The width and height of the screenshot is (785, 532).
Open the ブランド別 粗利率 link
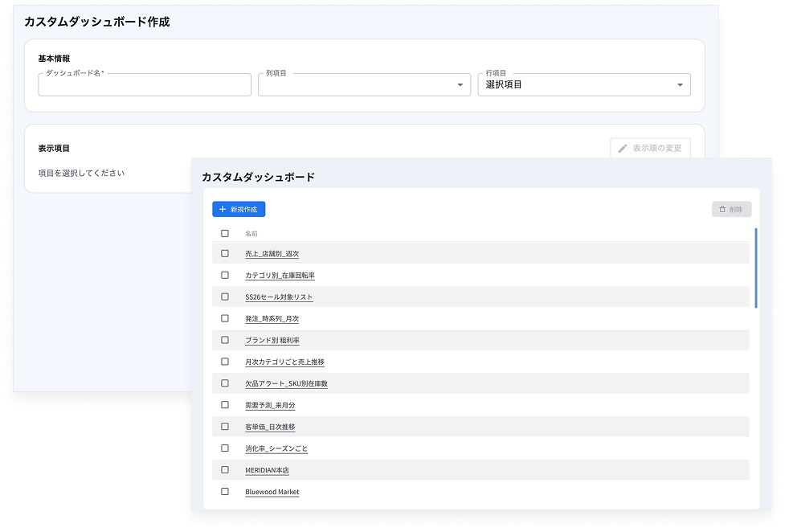coord(272,341)
